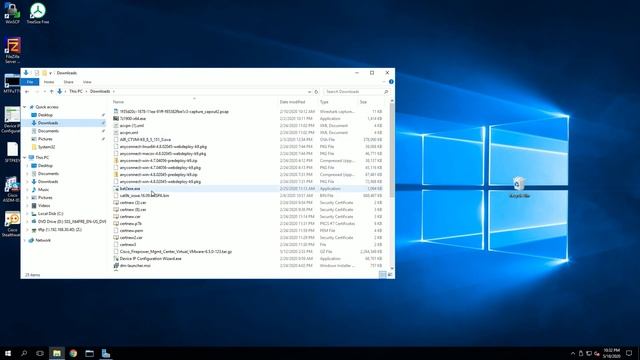Collapse the This PC tree node

point(25,158)
